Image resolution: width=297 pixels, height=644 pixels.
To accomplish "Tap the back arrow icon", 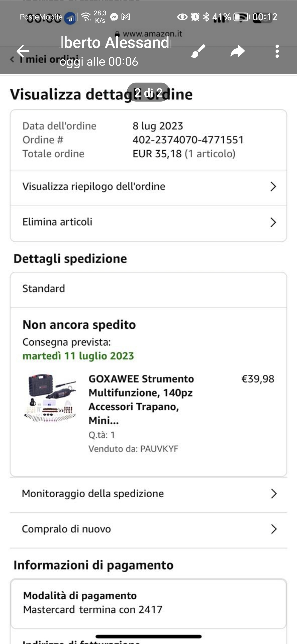I will [23, 51].
